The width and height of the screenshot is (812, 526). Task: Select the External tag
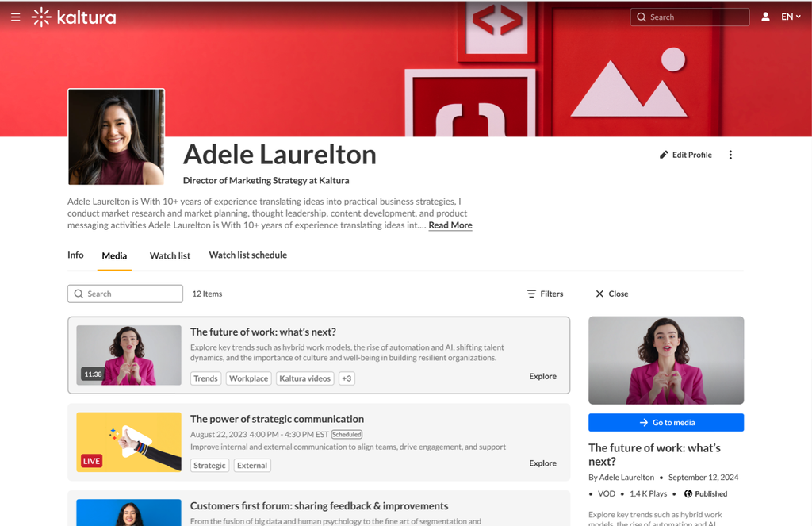click(x=252, y=466)
